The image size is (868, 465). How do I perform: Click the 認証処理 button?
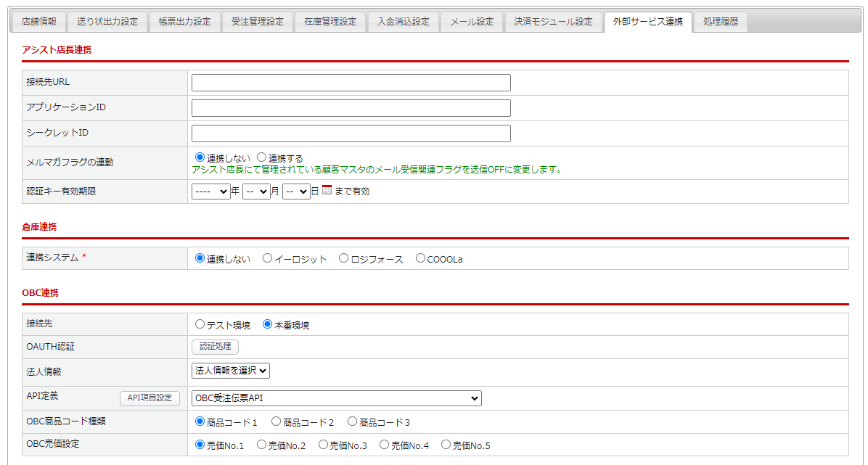point(215,347)
